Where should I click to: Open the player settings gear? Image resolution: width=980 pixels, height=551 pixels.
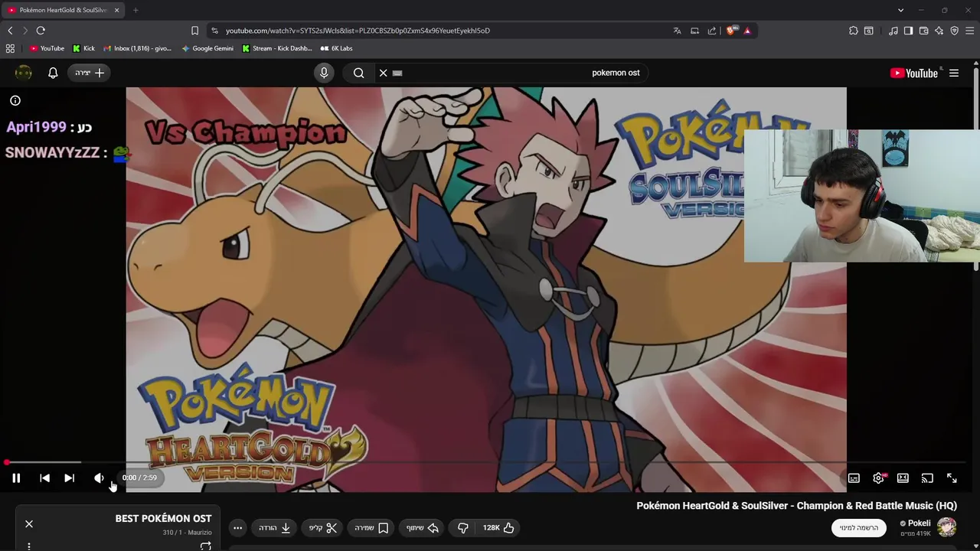(x=878, y=478)
